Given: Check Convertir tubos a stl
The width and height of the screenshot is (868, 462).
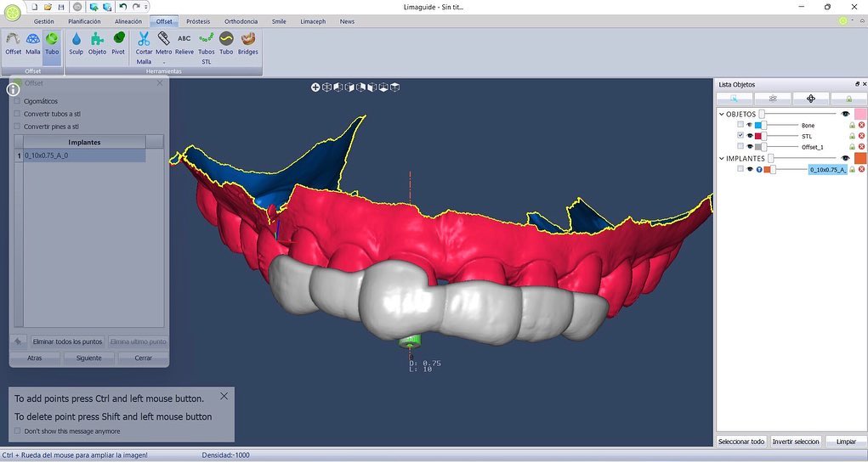Looking at the screenshot, I should coord(17,114).
